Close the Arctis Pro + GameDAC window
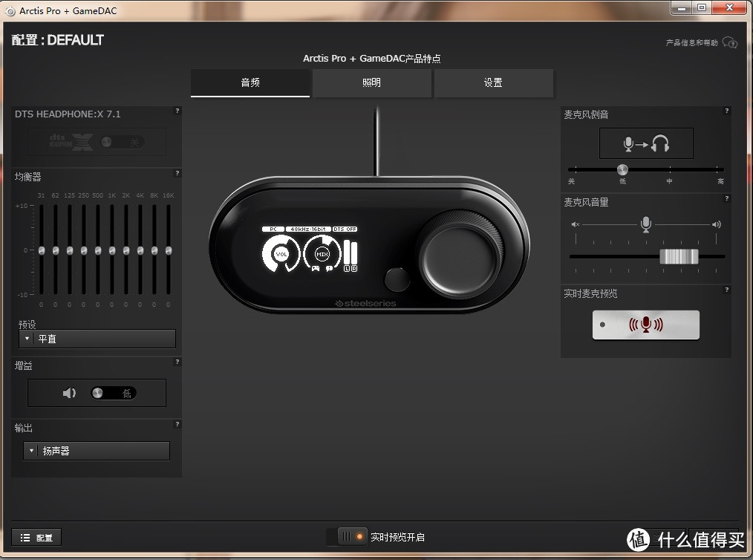The height and width of the screenshot is (560, 753). (729, 8)
